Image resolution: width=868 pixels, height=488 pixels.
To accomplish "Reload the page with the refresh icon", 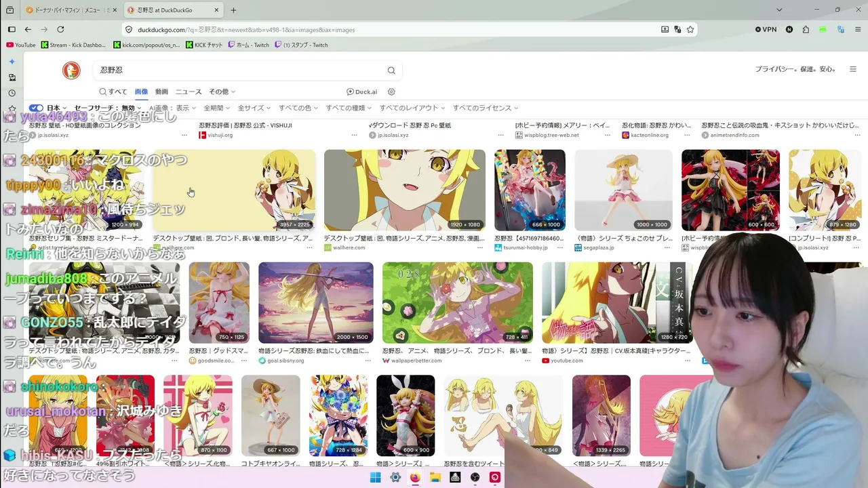I will click(x=60, y=30).
